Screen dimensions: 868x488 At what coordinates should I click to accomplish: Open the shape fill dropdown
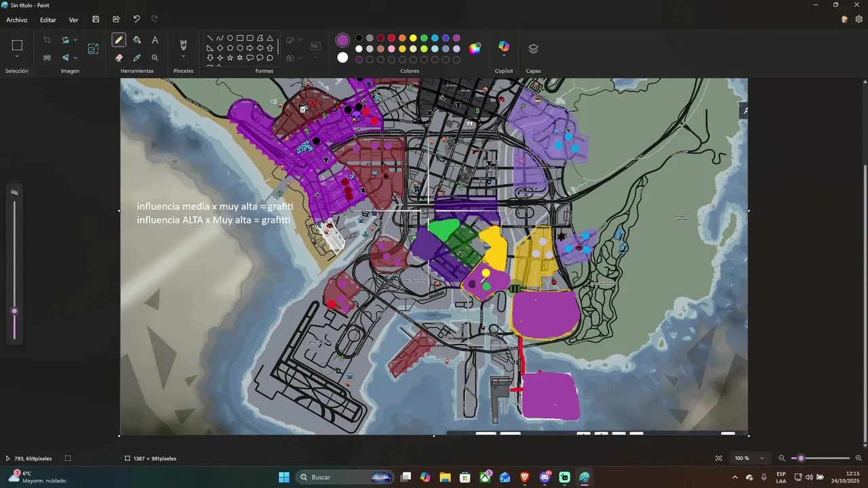[300, 58]
